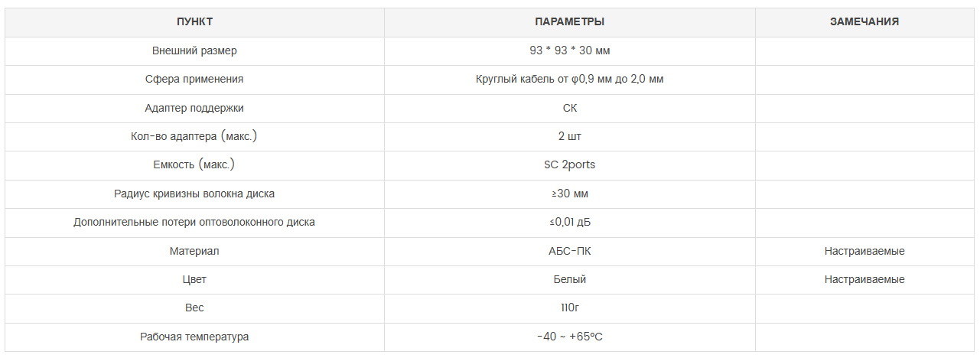980x358 pixels.
Task: Click the -40 ~ +65°C temperature value
Action: pyautogui.click(x=569, y=337)
